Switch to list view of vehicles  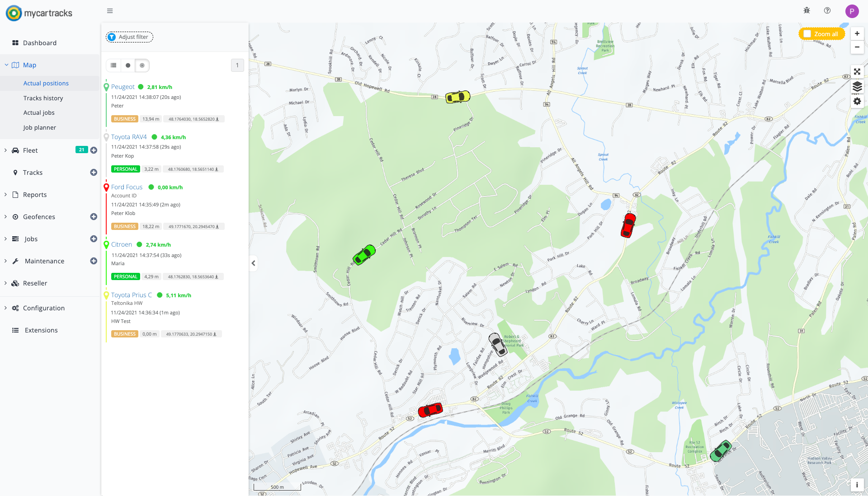(x=113, y=65)
